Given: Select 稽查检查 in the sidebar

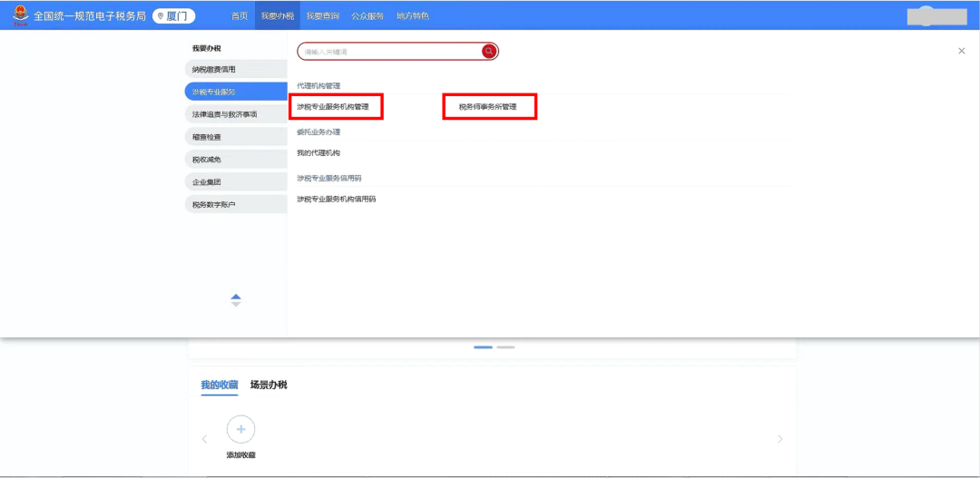Looking at the screenshot, I should tap(236, 137).
